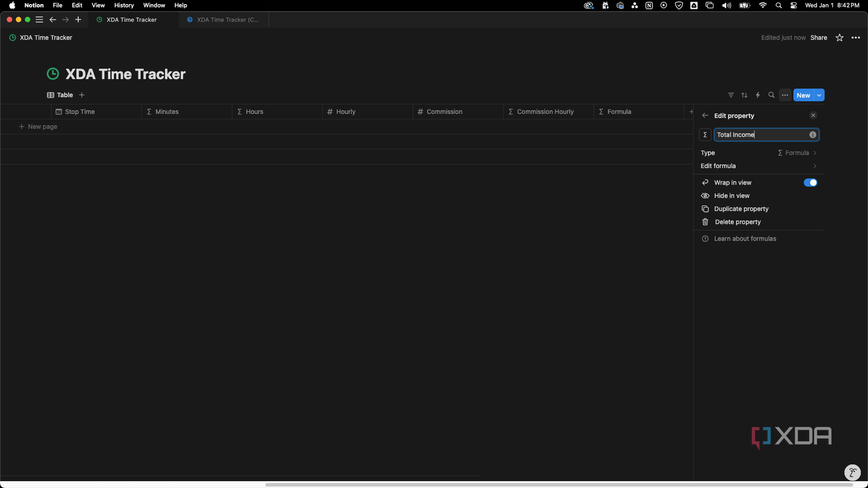The image size is (868, 488).
Task: Click Delete property
Action: coord(759,222)
